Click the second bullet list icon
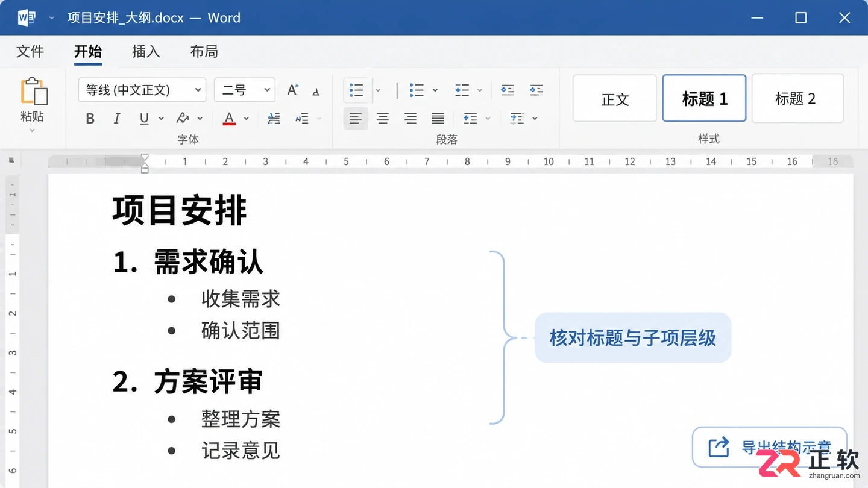Viewport: 868px width, 488px height. click(x=417, y=90)
